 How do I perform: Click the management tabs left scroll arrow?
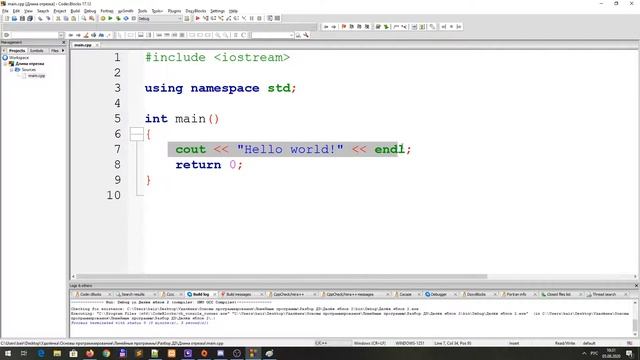tap(4, 51)
